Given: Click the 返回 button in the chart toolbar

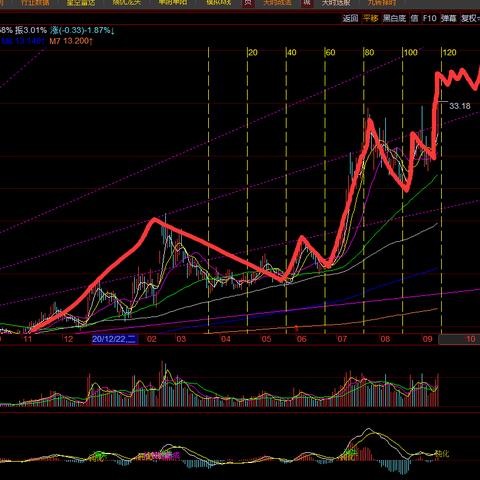Looking at the screenshot, I should (350, 18).
